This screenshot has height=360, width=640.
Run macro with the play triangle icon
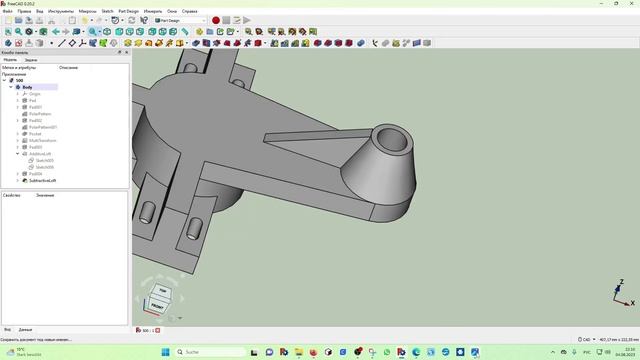pos(247,20)
